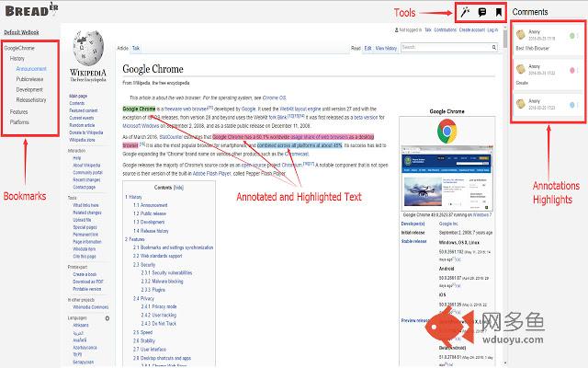Image resolution: width=588 pixels, height=368 pixels.
Task: Open the Chrome OS link
Action: pos(274,98)
